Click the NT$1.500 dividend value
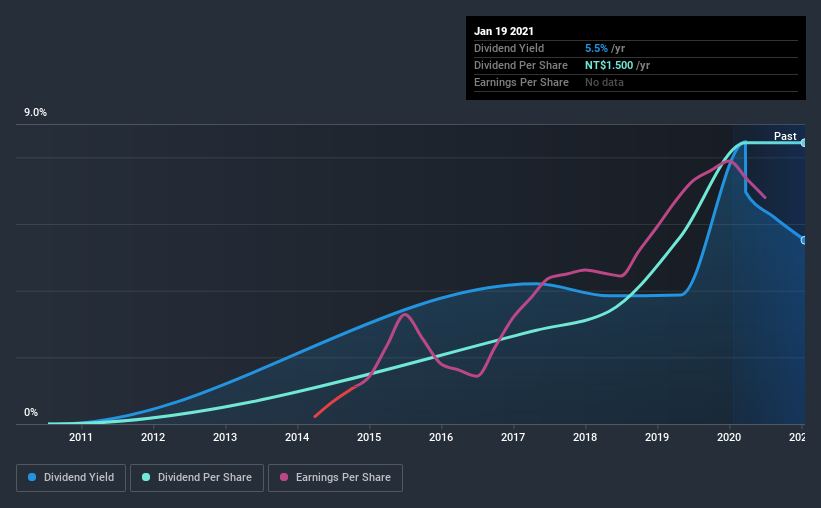The width and height of the screenshot is (821, 508). (609, 65)
